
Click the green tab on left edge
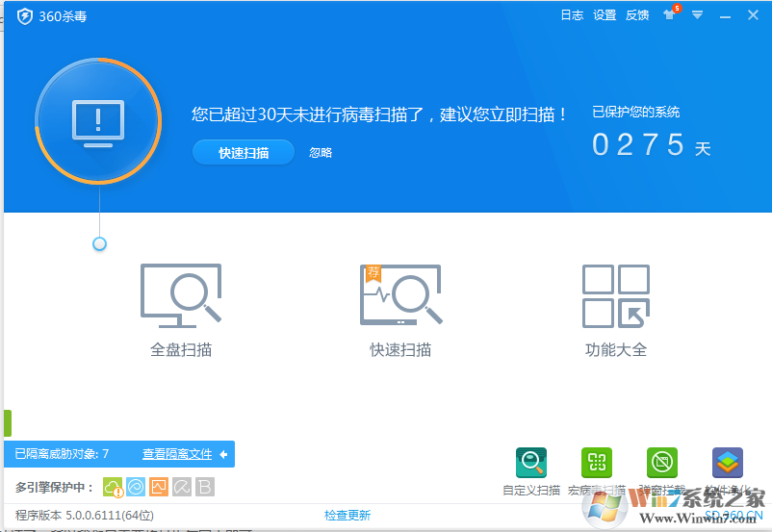pyautogui.click(x=8, y=423)
